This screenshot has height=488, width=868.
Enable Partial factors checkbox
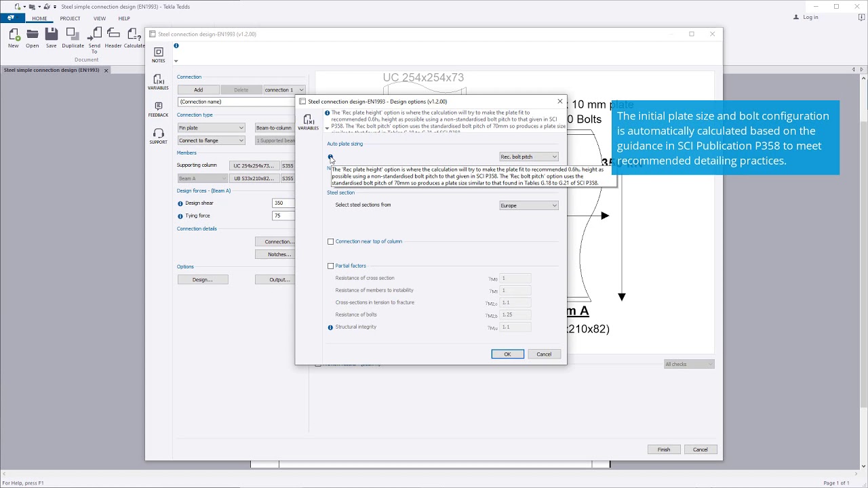(330, 266)
